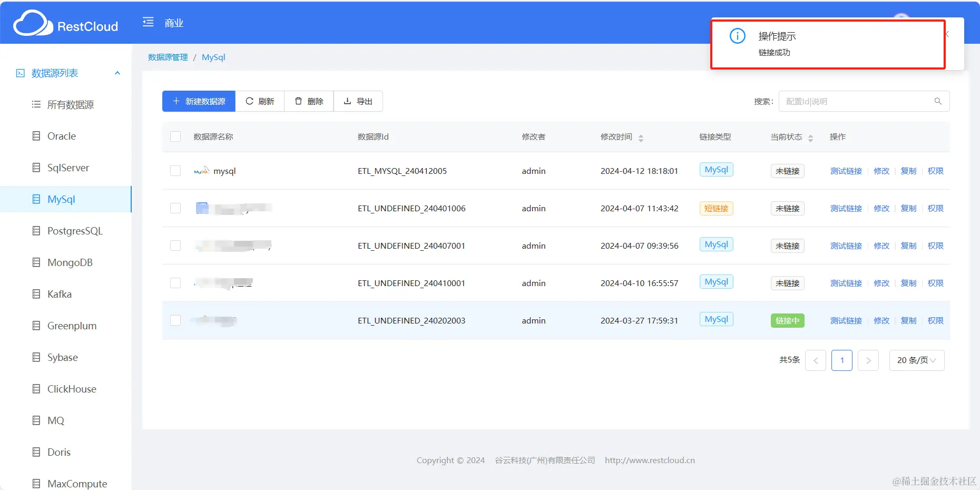Viewport: 980px width, 490px height.
Task: Click the Kafka icon in sidebar
Action: (x=36, y=294)
